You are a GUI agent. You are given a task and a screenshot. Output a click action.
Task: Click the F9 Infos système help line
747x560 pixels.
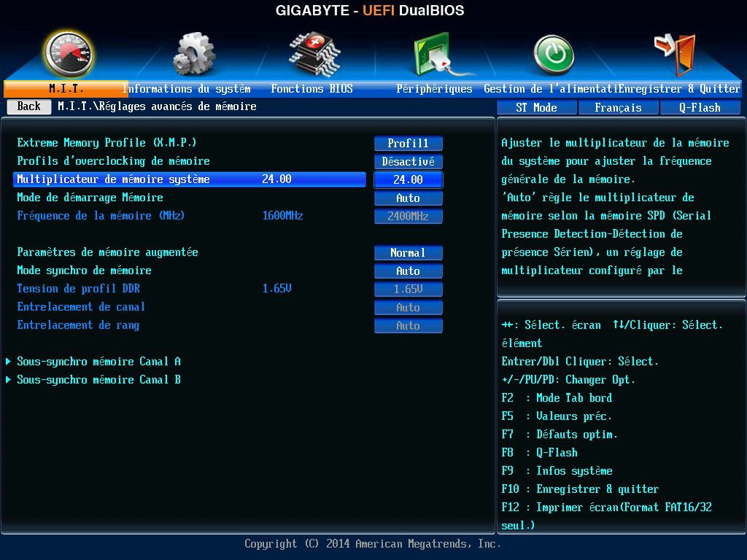pyautogui.click(x=557, y=471)
